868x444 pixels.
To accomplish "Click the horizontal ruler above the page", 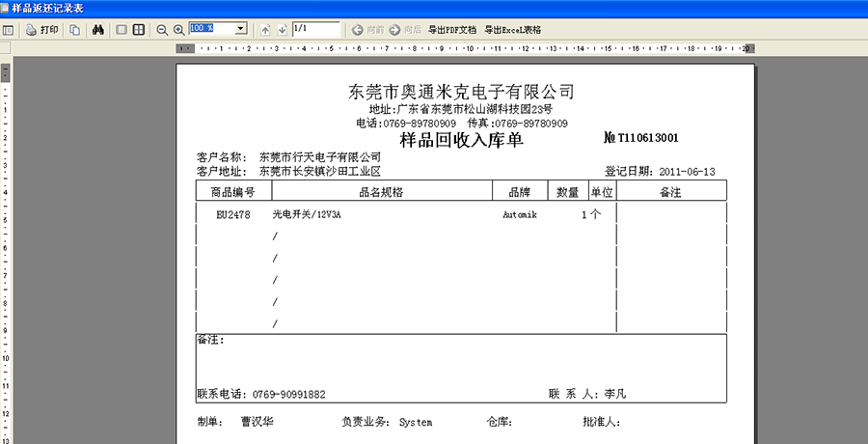I will click(466, 49).
